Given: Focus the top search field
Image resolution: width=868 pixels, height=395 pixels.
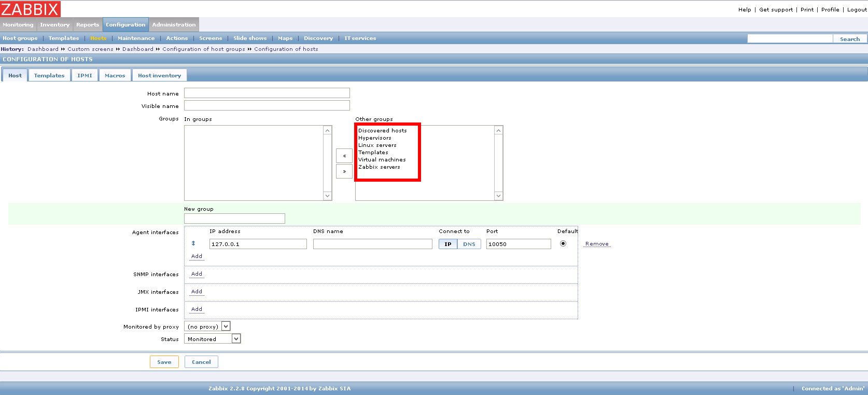Looking at the screenshot, I should [x=790, y=39].
